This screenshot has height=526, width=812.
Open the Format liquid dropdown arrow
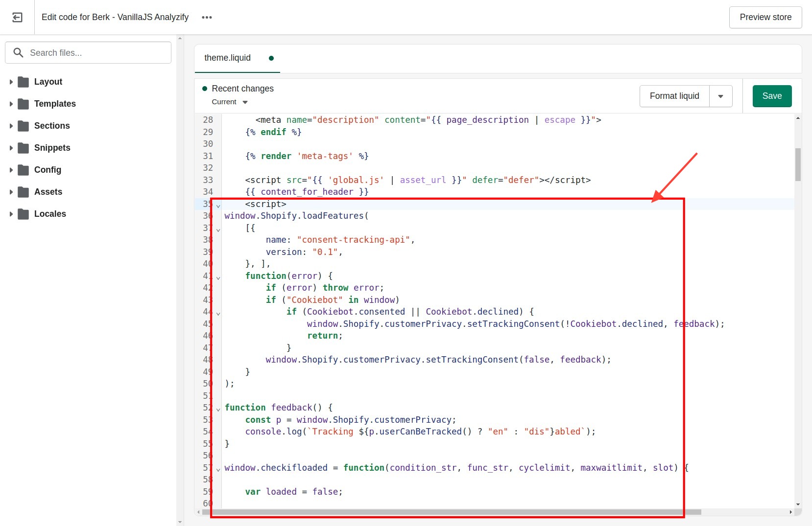pyautogui.click(x=720, y=96)
